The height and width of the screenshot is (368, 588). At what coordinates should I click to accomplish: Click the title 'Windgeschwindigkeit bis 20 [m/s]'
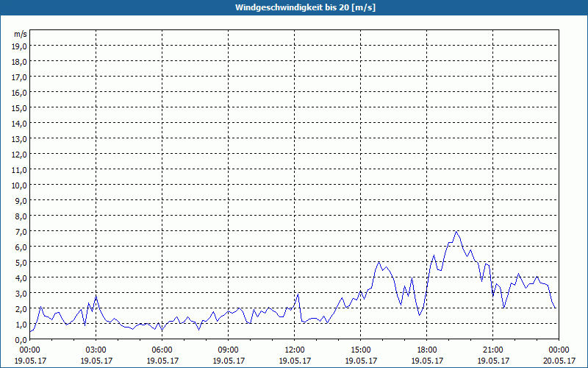[x=305, y=7]
